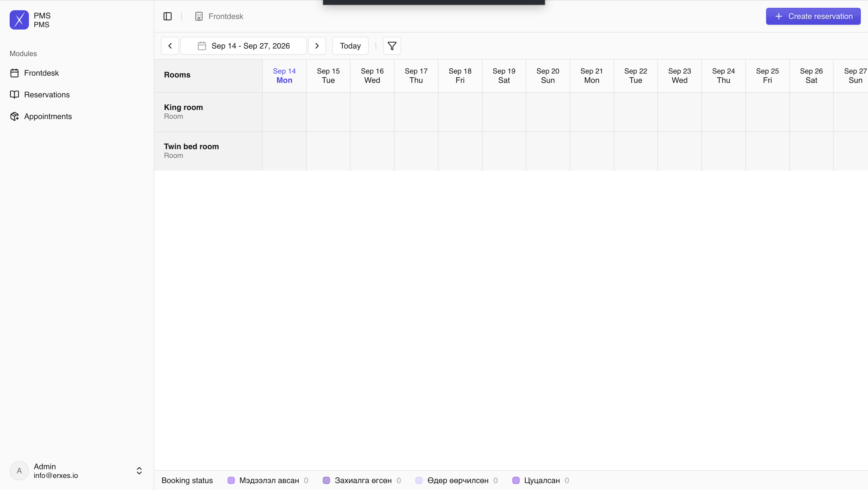Click the Захиалга өгсөн status color swatch
This screenshot has height=490, width=868.
326,481
